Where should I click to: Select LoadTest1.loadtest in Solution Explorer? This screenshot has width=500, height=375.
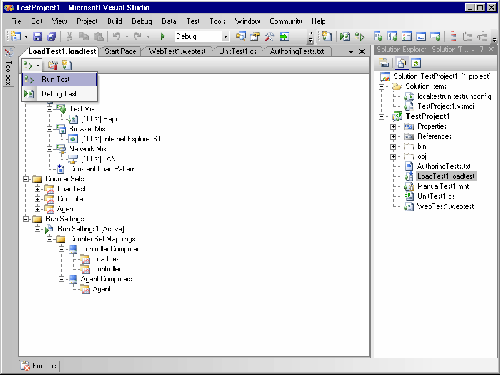[x=446, y=176]
